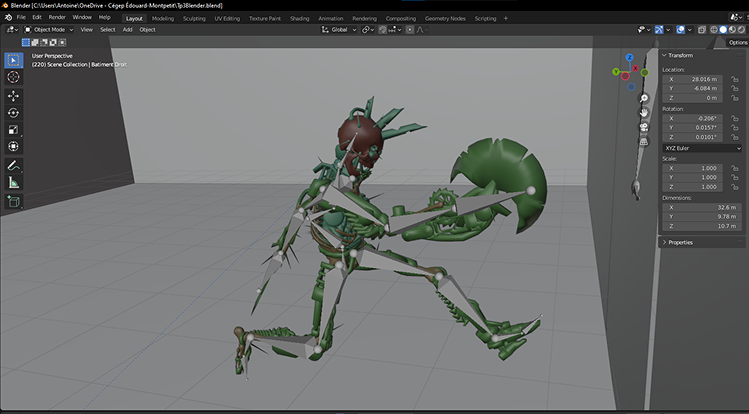749x414 pixels.
Task: Activate the Move tool
Action: tap(13, 96)
